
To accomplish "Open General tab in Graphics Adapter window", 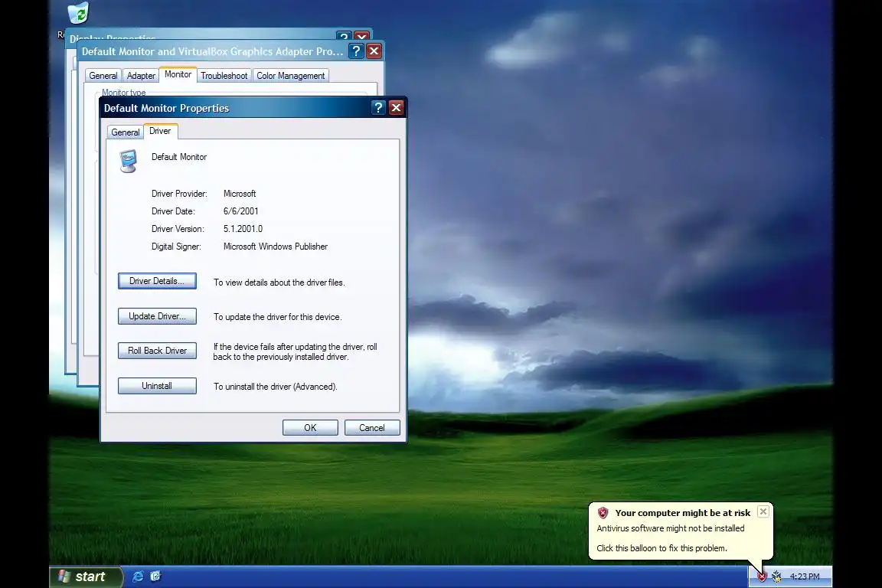I will [103, 75].
